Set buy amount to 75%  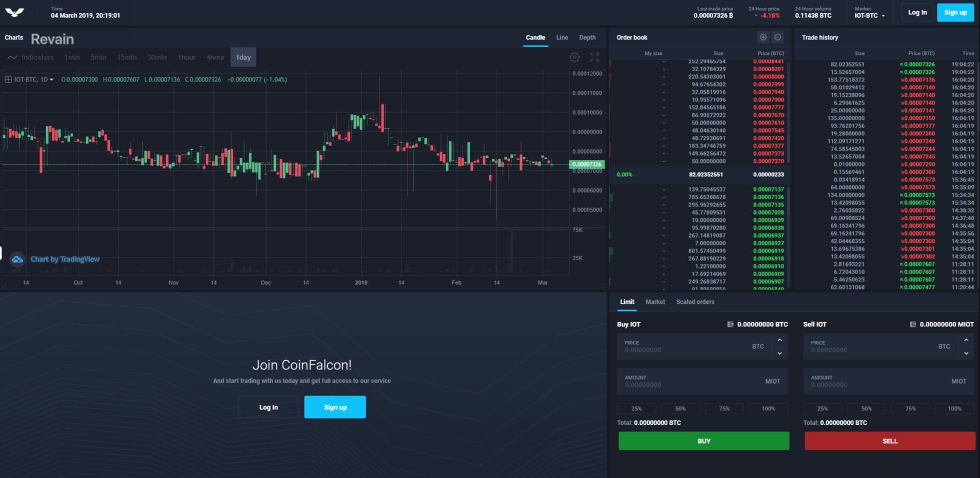click(724, 408)
